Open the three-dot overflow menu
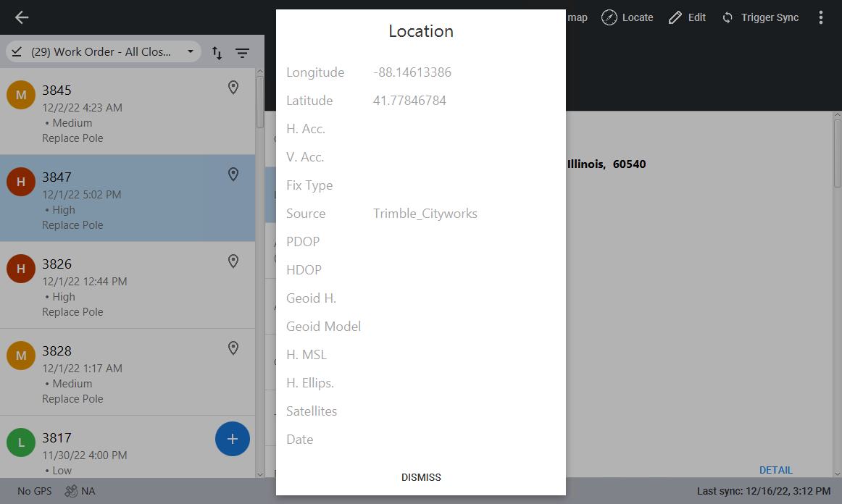 point(821,17)
